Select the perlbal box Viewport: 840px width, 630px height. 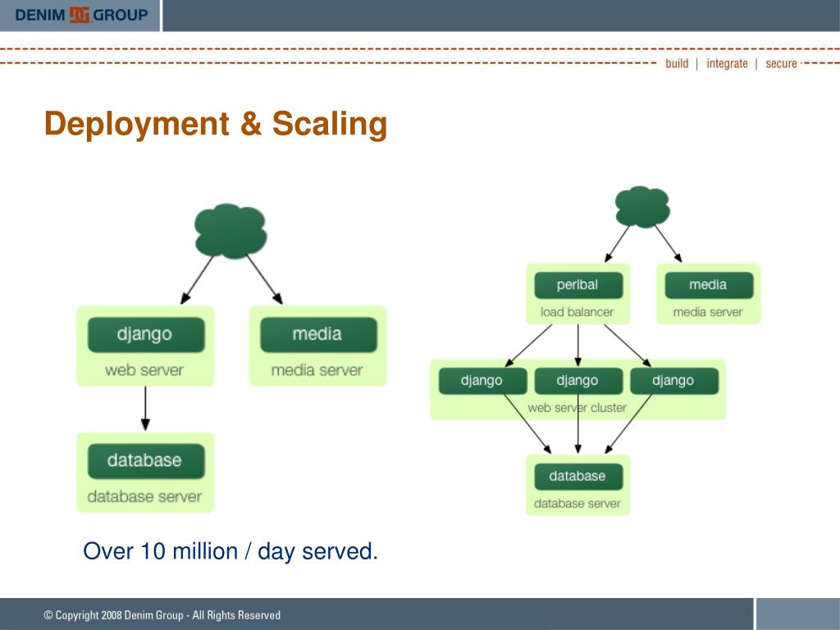578,285
